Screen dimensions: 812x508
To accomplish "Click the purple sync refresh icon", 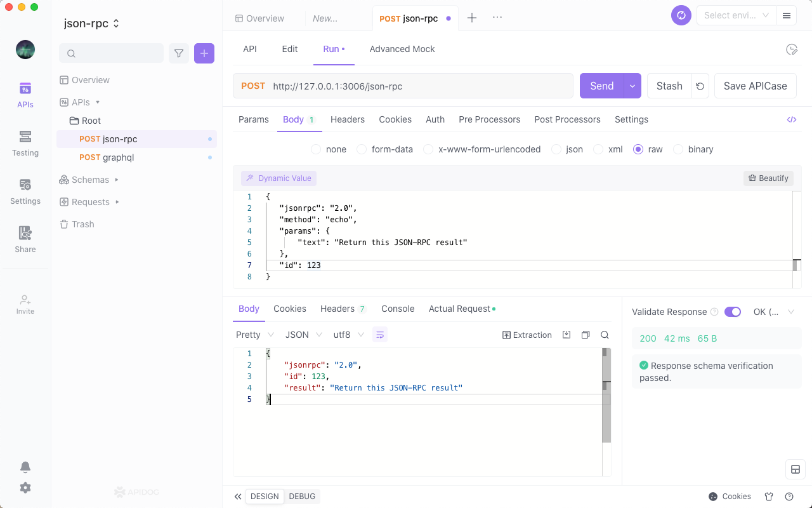I will coord(681,15).
